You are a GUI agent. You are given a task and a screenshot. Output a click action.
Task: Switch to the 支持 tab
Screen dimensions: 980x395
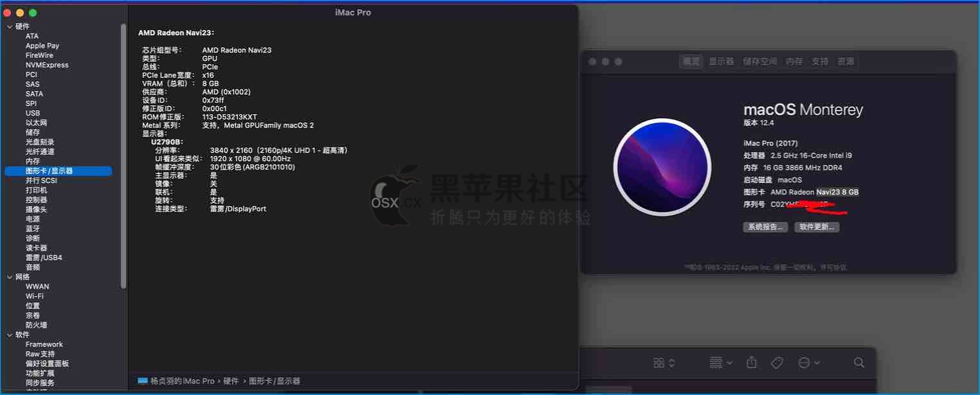[x=820, y=62]
